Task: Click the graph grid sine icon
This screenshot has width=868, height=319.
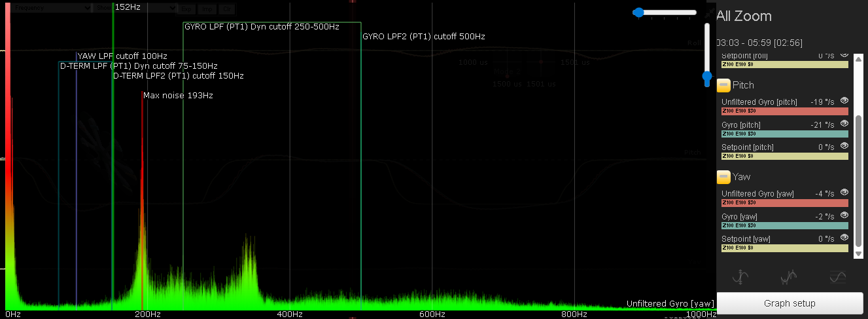Action: [837, 278]
